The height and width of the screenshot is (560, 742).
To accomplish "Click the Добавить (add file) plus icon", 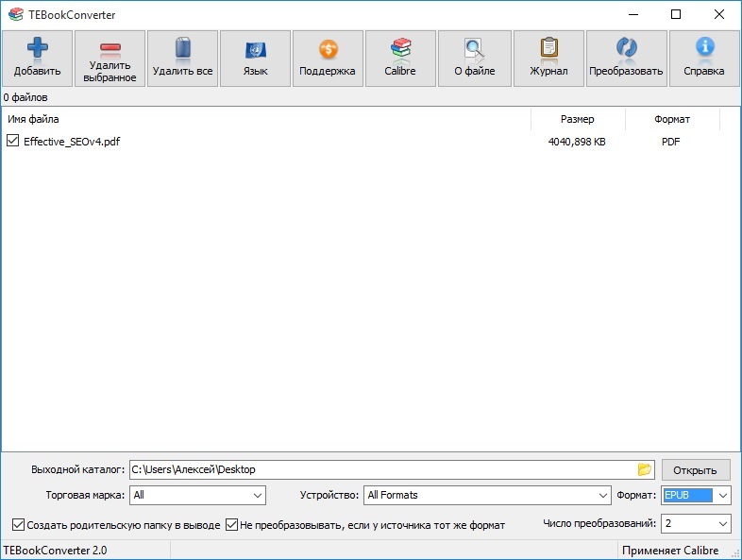I will [38, 48].
